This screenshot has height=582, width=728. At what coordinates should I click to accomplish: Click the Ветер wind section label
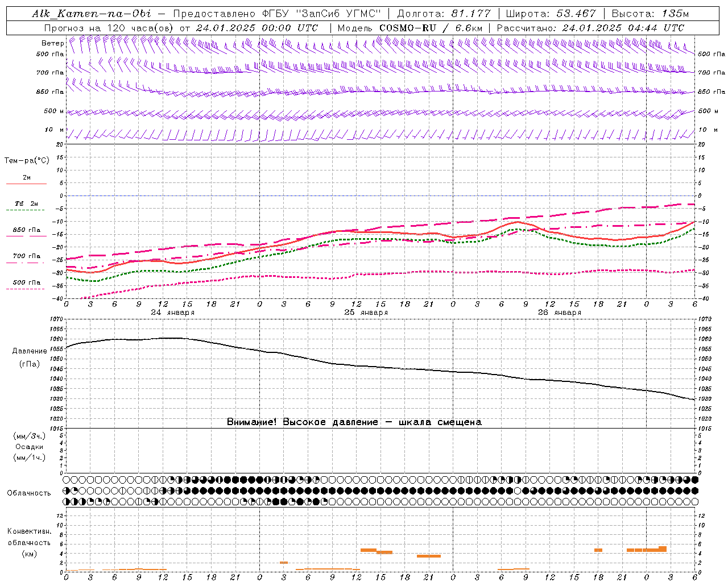tap(53, 43)
